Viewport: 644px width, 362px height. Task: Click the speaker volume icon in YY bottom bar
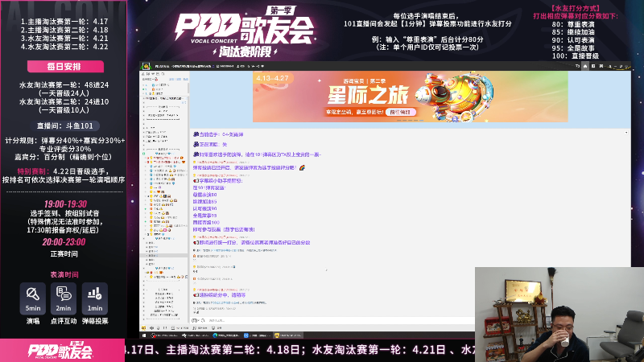click(x=151, y=328)
